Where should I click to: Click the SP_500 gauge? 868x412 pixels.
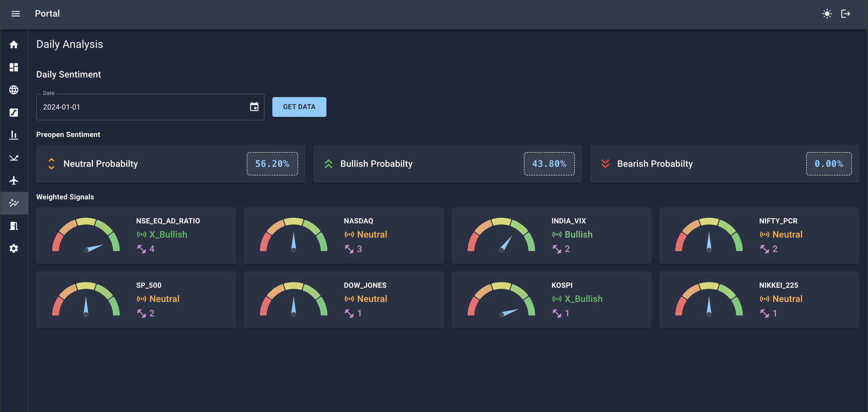point(86,299)
